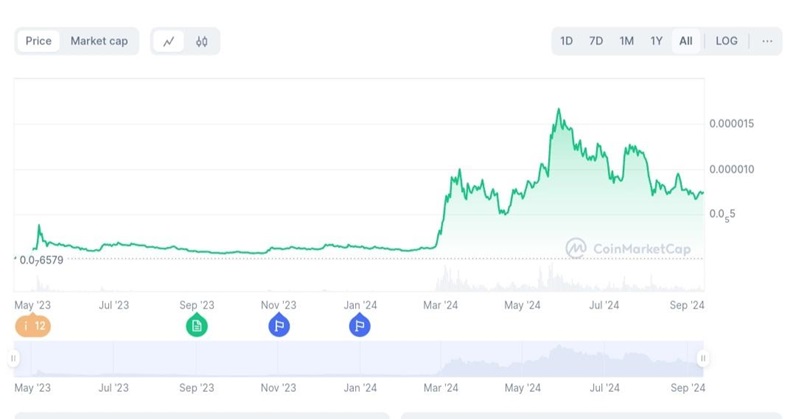Image resolution: width=796 pixels, height=419 pixels.
Task: Toggle the LOG scale option
Action: [726, 41]
